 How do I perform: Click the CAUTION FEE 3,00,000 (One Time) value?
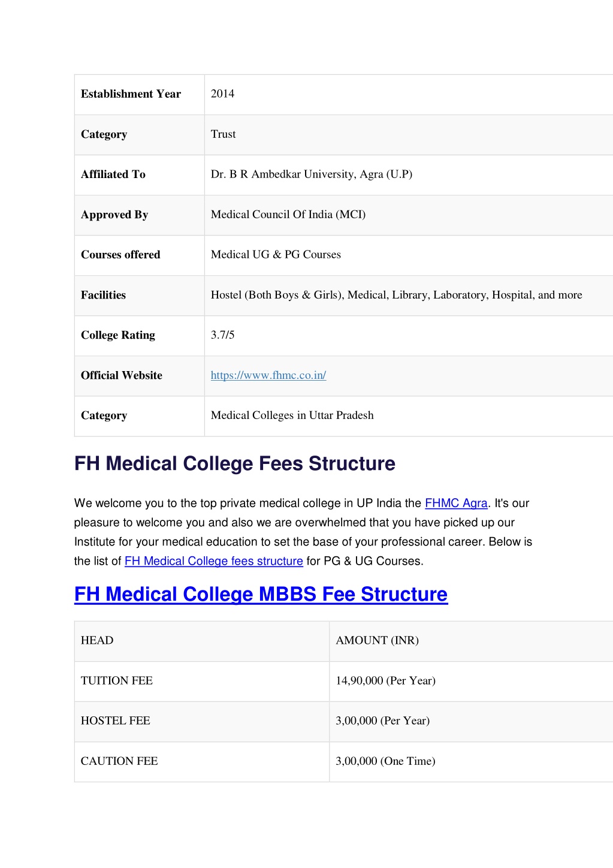click(x=386, y=761)
